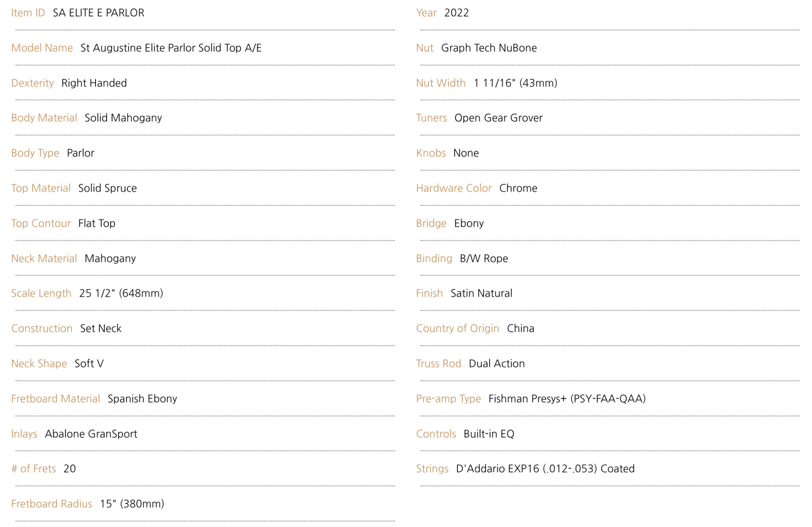This screenshot has height=527, width=812.
Task: Click the Item ID value SA ELITE E PARLOR
Action: tap(98, 13)
